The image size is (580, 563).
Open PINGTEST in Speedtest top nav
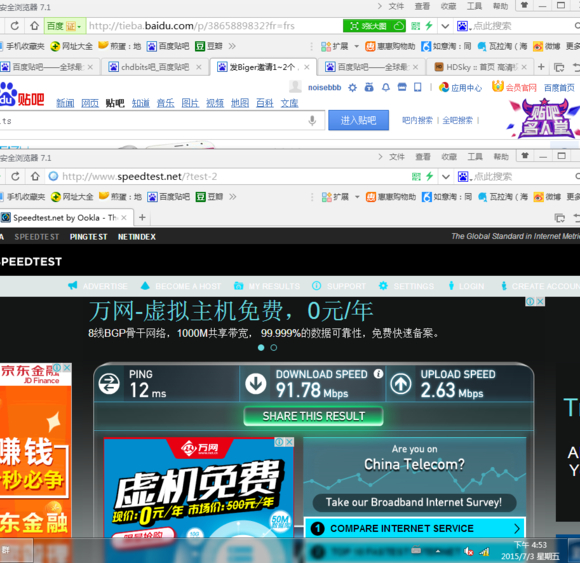click(88, 237)
